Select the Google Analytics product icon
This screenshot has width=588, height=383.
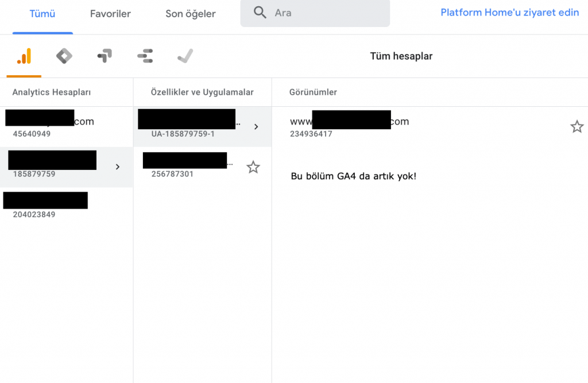point(24,56)
